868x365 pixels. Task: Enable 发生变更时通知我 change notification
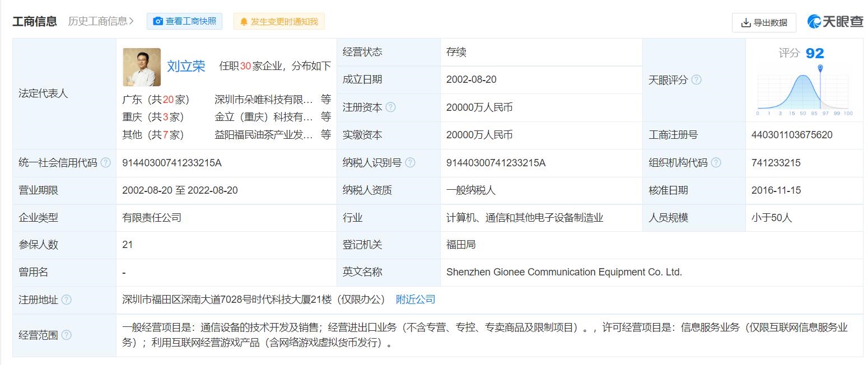coord(279,21)
